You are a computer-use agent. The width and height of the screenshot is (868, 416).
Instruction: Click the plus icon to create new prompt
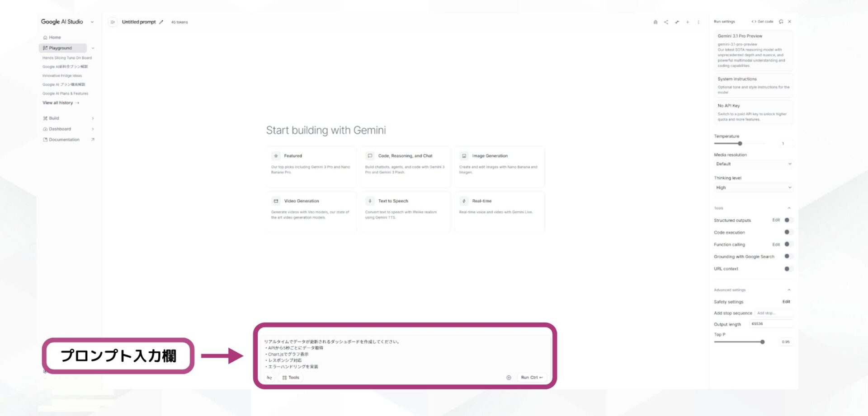tap(688, 22)
